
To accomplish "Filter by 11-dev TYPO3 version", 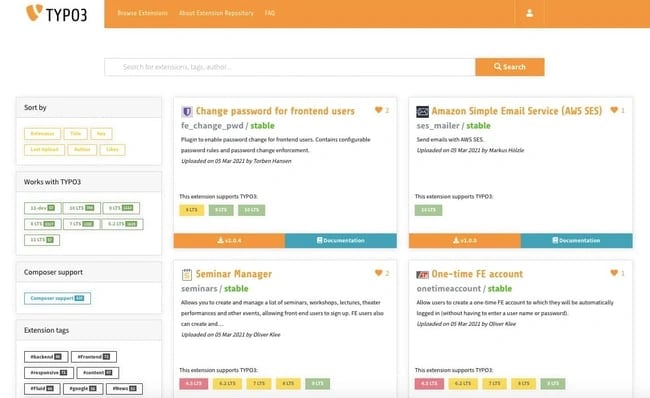I will [42, 208].
